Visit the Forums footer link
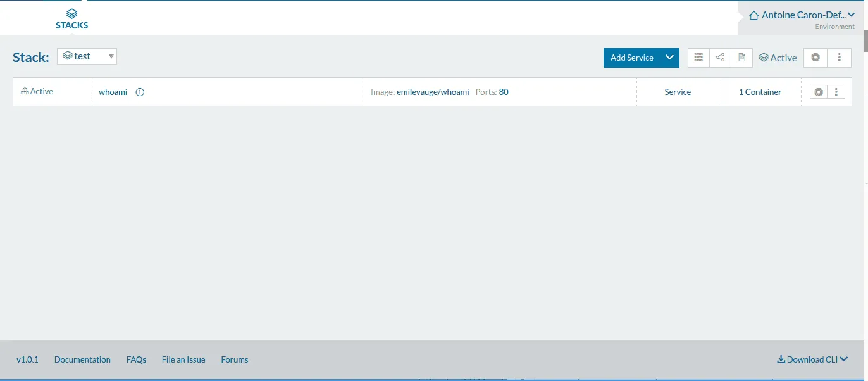868x381 pixels. click(234, 359)
